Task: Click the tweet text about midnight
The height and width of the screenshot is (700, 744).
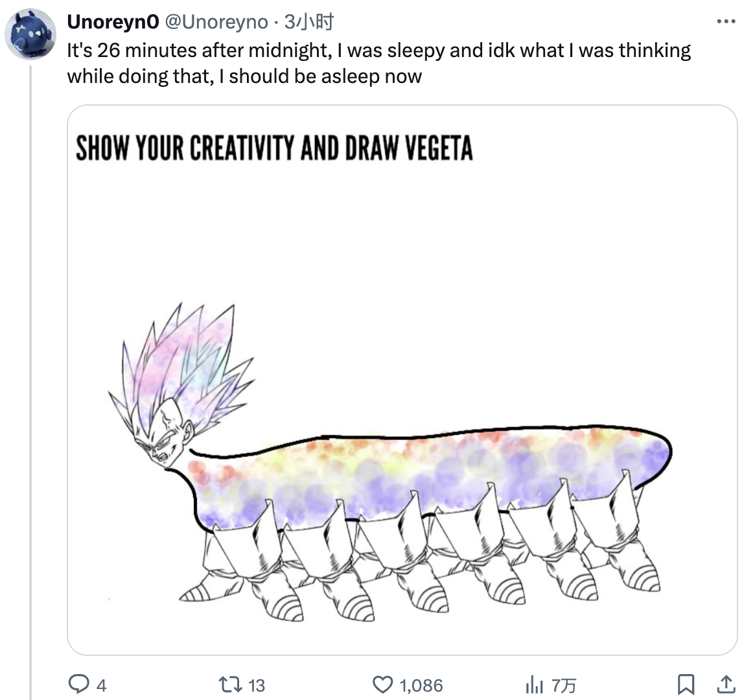Action: pos(378,63)
